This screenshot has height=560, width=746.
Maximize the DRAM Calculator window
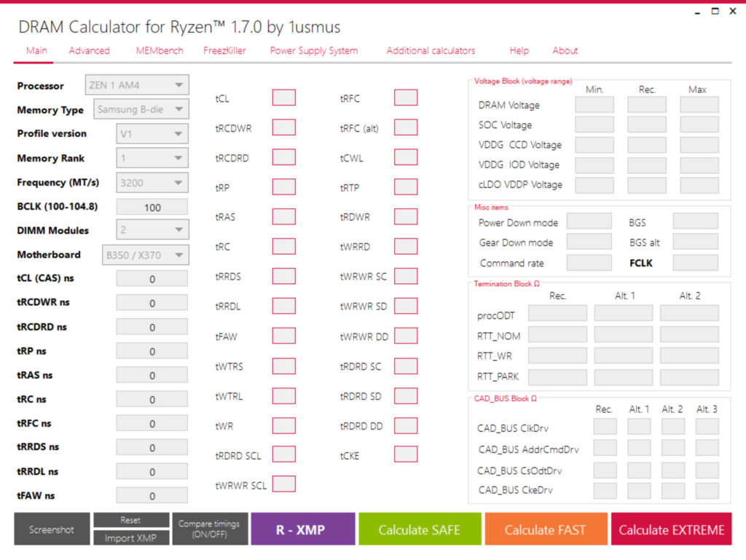point(715,11)
